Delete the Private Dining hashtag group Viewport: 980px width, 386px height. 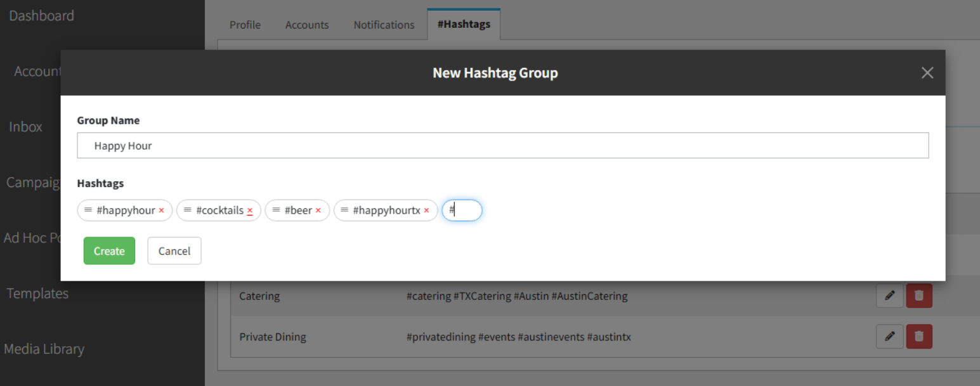tap(919, 337)
